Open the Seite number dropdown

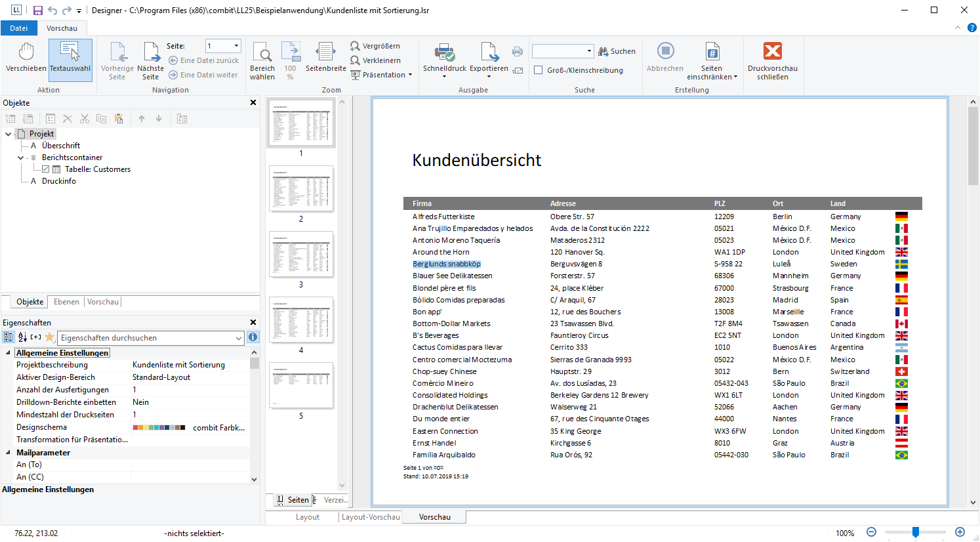click(236, 46)
